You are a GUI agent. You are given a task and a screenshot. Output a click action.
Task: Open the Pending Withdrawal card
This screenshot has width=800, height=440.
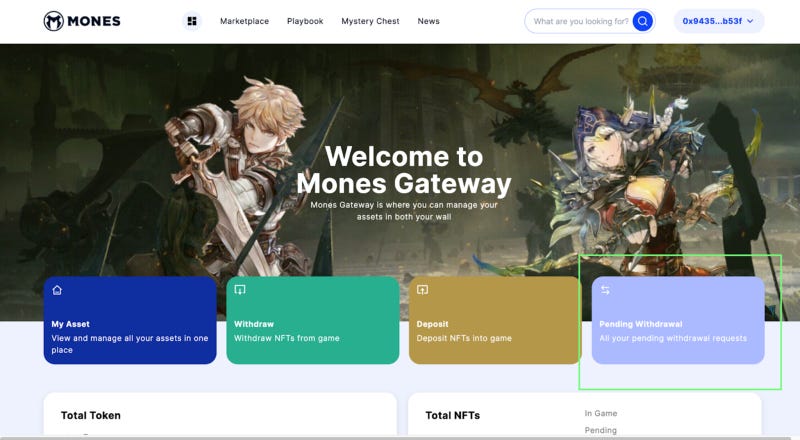click(x=678, y=320)
